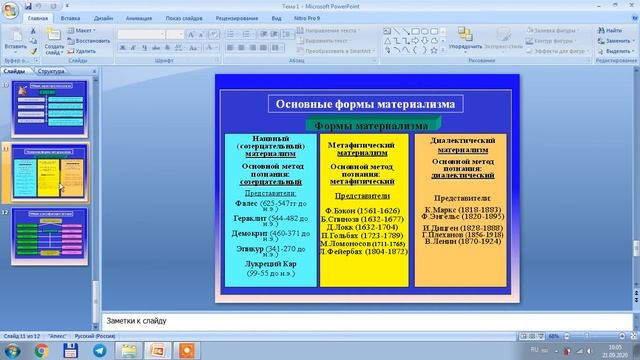Undo the last action in quick access toolbar
The image size is (640, 360).
pyautogui.click(x=38, y=6)
